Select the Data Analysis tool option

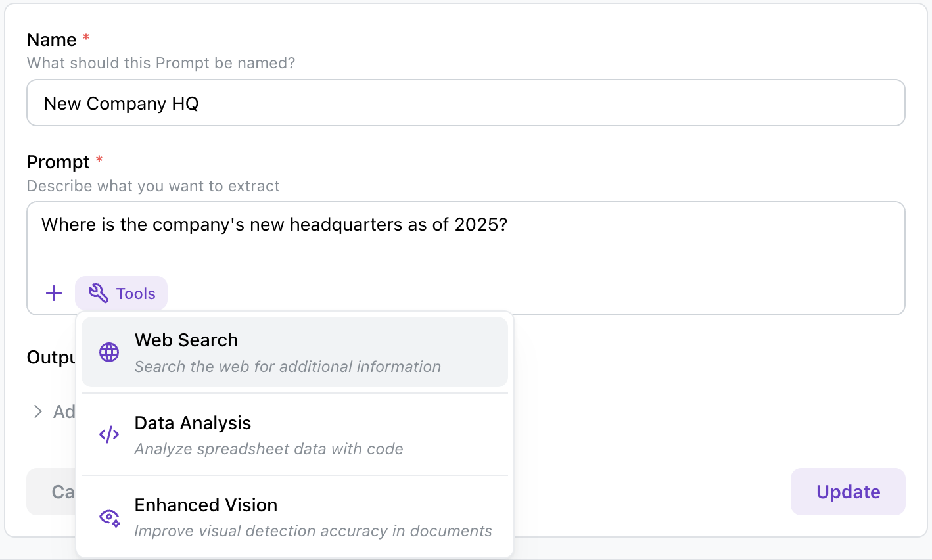294,434
